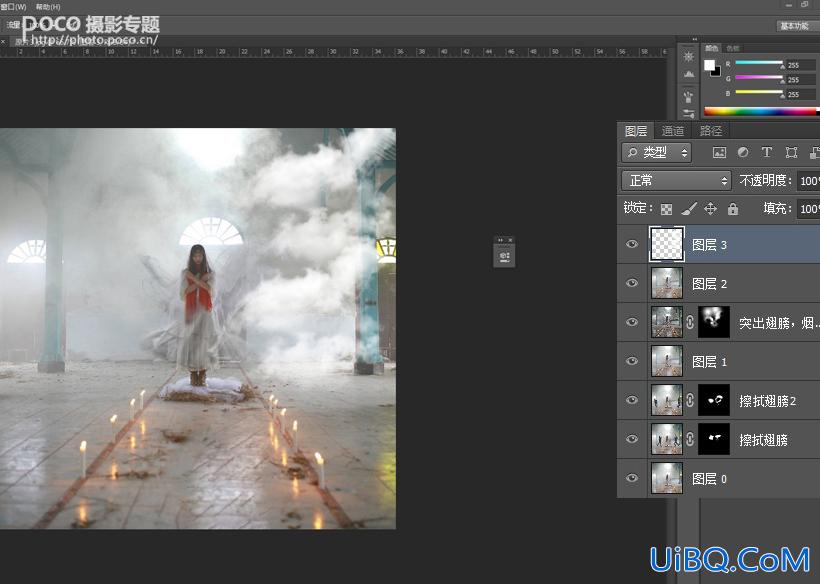Filter layers by type (T) layers

(767, 152)
